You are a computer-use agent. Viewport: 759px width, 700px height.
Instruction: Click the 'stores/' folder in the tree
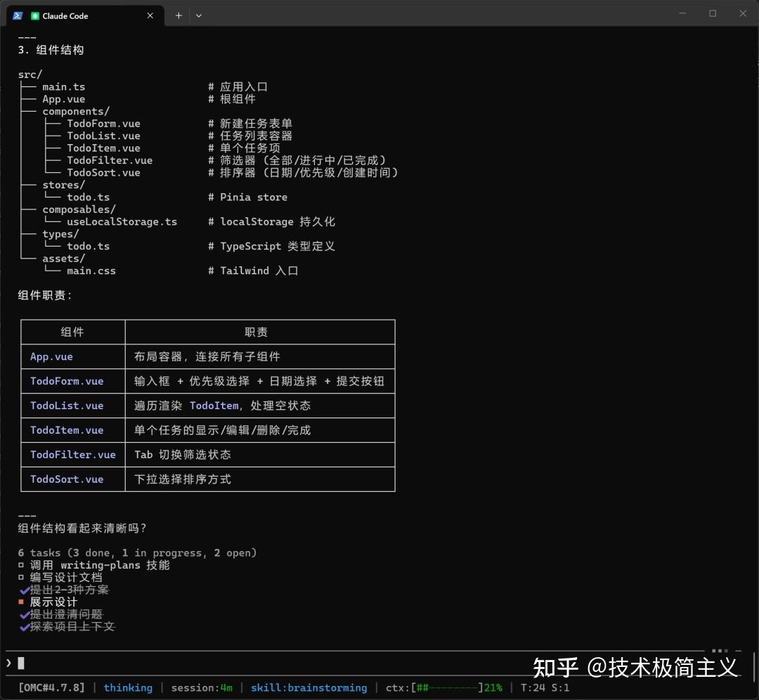tap(63, 185)
